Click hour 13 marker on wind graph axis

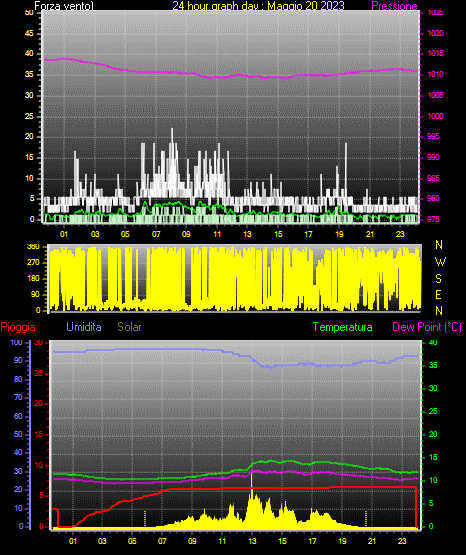click(247, 234)
